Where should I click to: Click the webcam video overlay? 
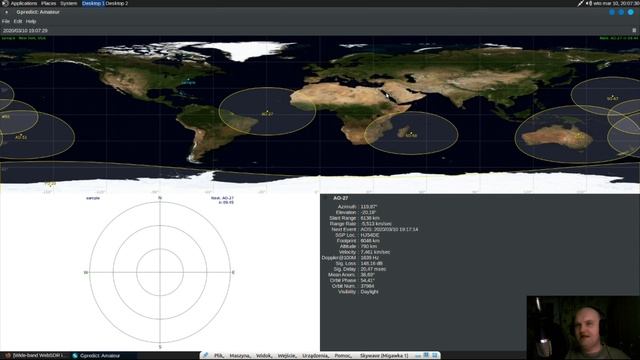point(583,327)
